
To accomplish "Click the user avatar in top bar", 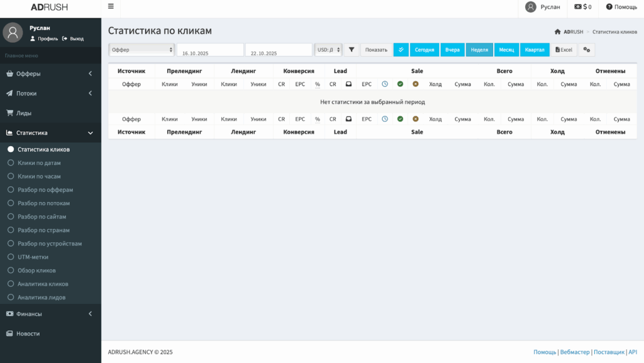I will tap(531, 7).
